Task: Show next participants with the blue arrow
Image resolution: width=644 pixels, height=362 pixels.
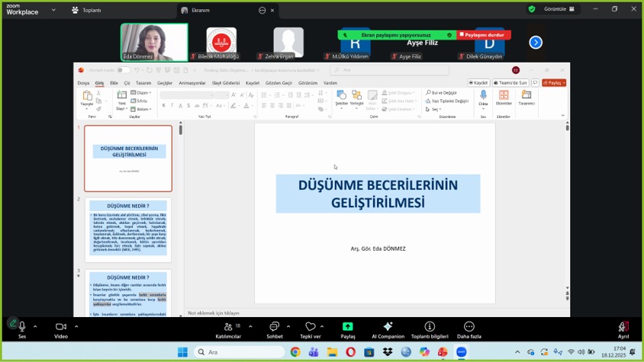Action: [536, 43]
